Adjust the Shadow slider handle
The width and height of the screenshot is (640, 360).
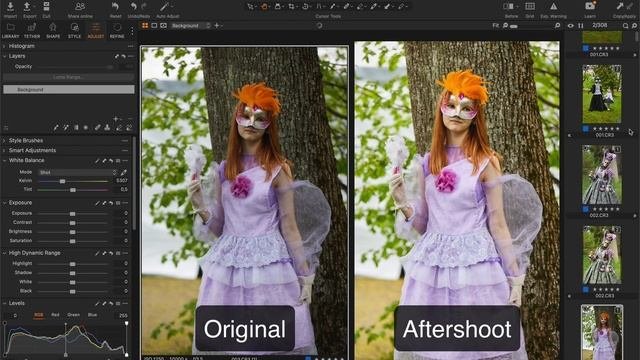[x=73, y=273]
